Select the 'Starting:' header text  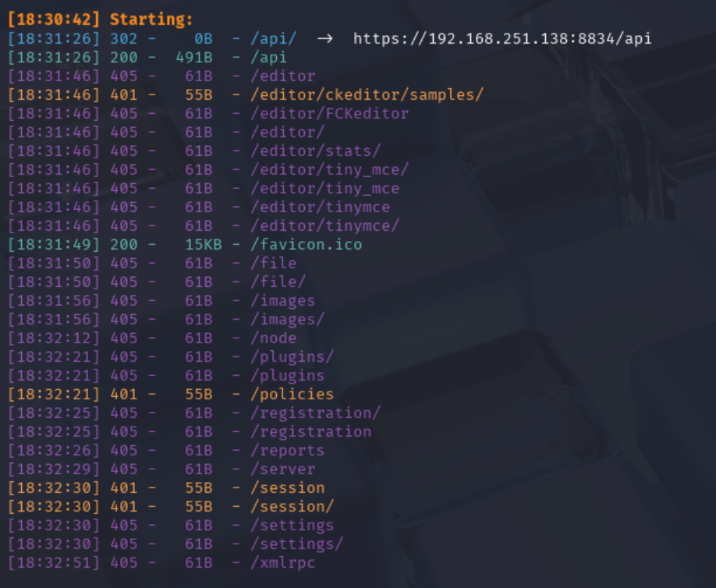tap(151, 19)
